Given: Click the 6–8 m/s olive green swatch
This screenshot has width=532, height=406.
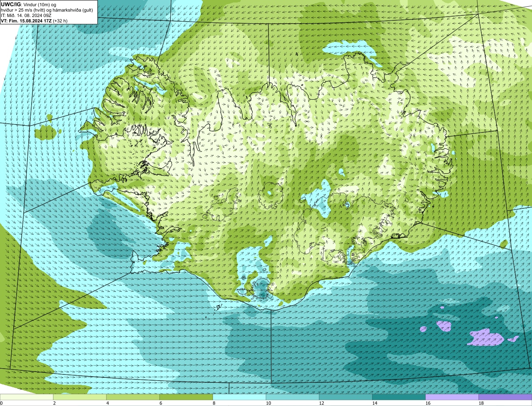Looking at the screenshot, I should (x=186, y=397).
